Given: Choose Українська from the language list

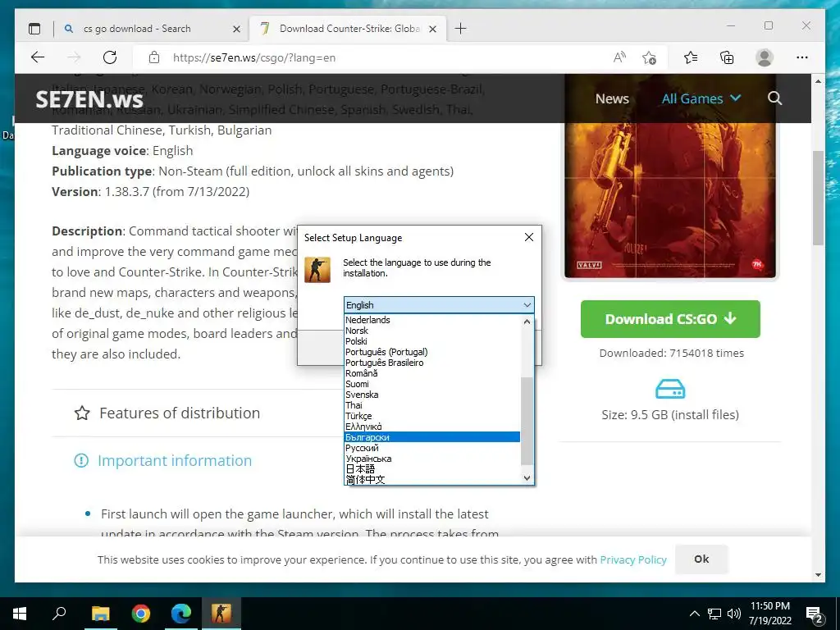Looking at the screenshot, I should 431,459.
